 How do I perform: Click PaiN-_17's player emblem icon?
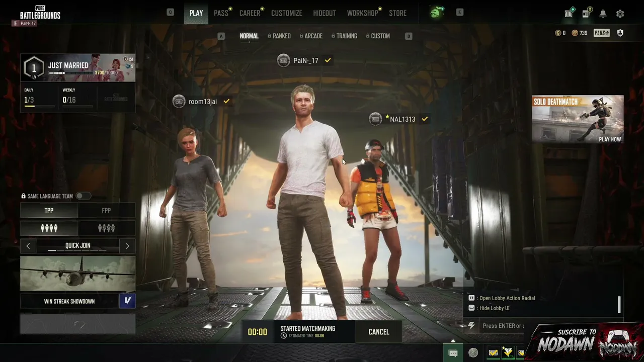[283, 60]
